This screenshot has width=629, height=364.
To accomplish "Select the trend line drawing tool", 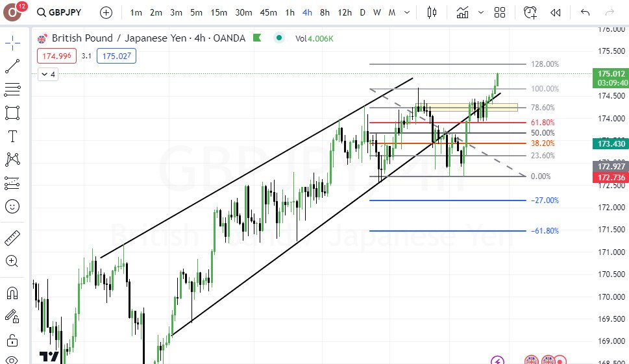I will pos(12,66).
